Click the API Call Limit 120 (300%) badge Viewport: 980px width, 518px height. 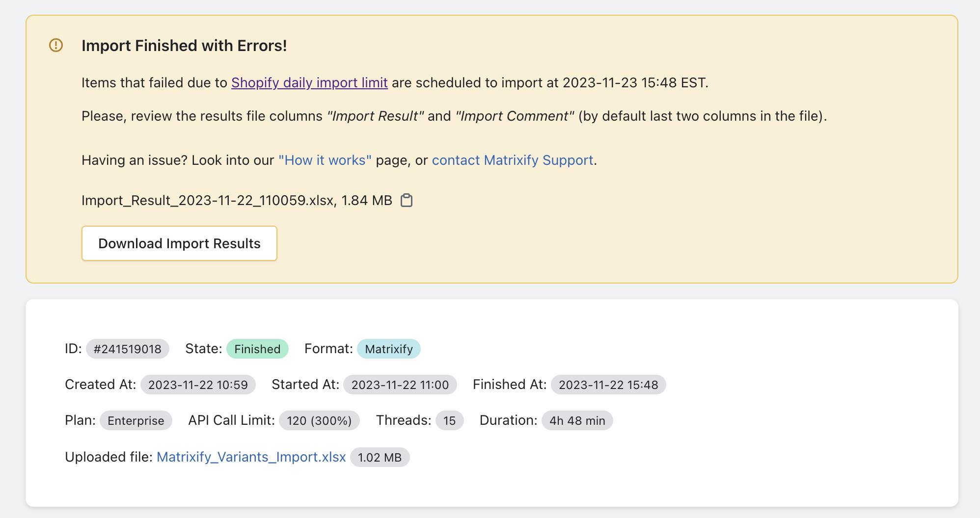pos(319,420)
